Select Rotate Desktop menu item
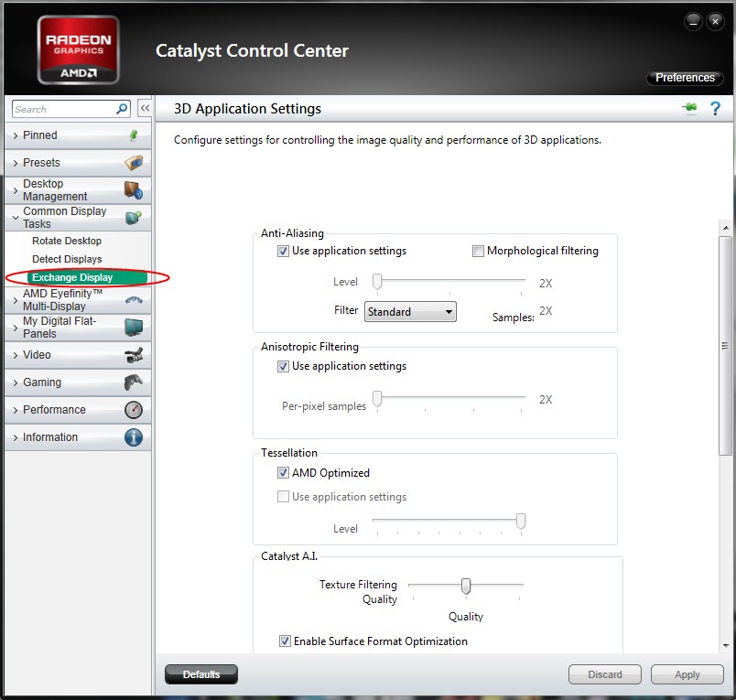This screenshot has width=736, height=700. [67, 241]
